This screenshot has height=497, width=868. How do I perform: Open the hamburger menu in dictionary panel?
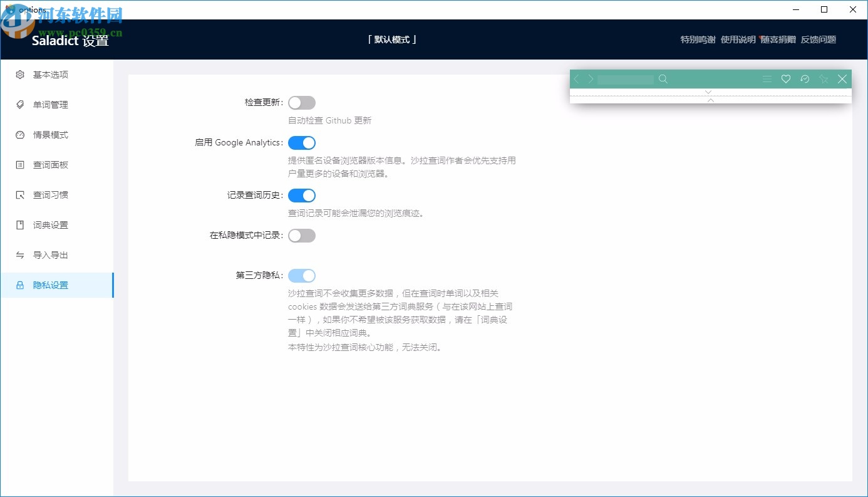(767, 79)
